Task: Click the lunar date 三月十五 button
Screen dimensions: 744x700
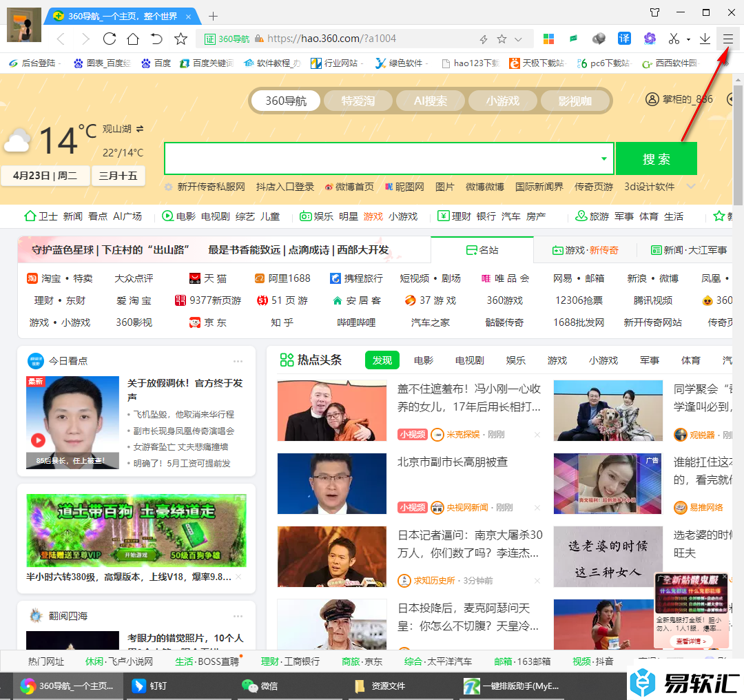Action: tap(118, 176)
